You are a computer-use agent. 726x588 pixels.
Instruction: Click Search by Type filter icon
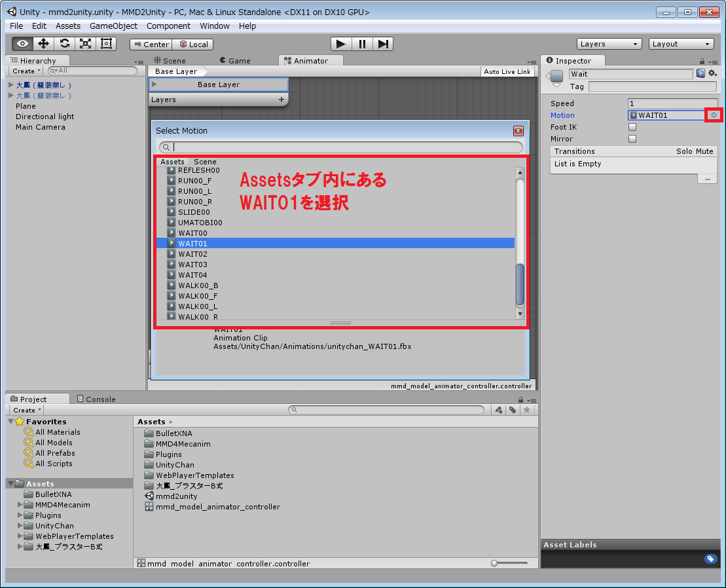[x=498, y=410]
